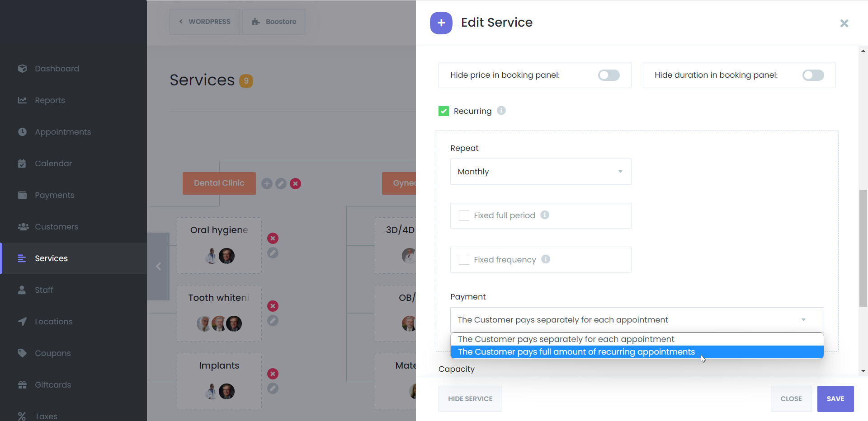Go to Customers in the sidebar
The width and height of the screenshot is (868, 421).
57,227
